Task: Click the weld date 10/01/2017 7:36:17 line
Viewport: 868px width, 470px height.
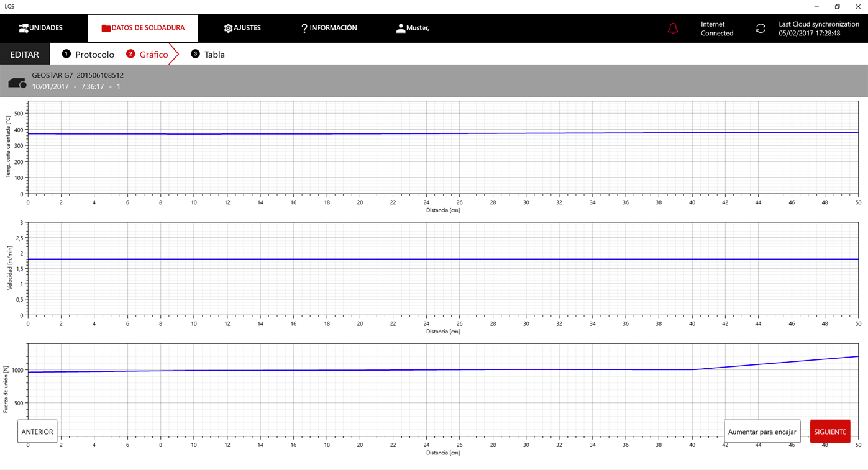Action: 76,86
